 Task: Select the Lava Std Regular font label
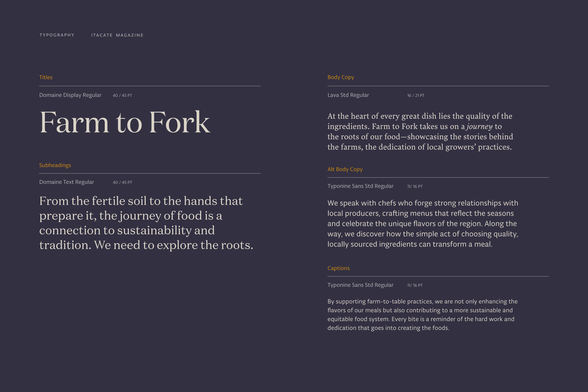click(348, 95)
